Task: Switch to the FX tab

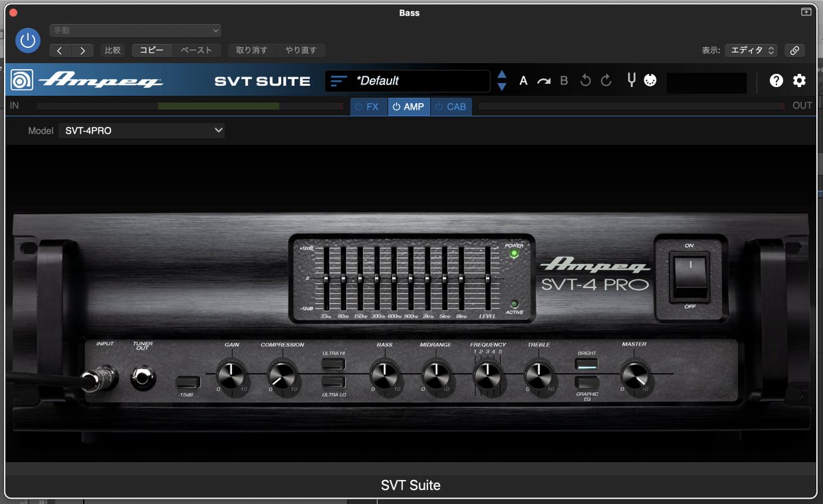Action: pyautogui.click(x=369, y=106)
